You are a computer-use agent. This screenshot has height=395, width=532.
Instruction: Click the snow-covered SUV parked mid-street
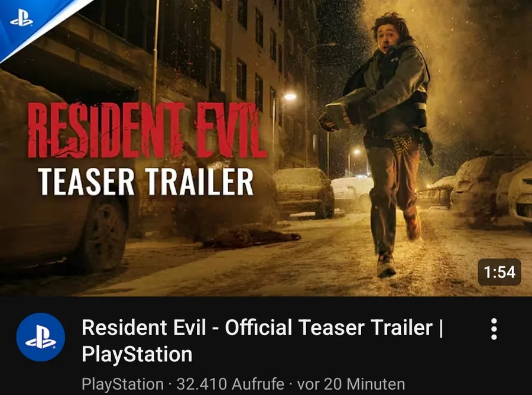click(304, 193)
